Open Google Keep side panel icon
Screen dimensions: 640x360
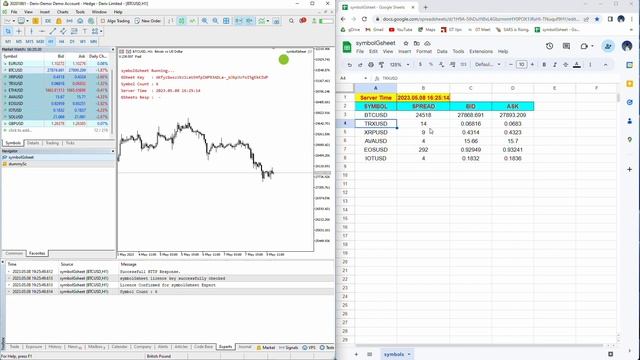(x=629, y=84)
